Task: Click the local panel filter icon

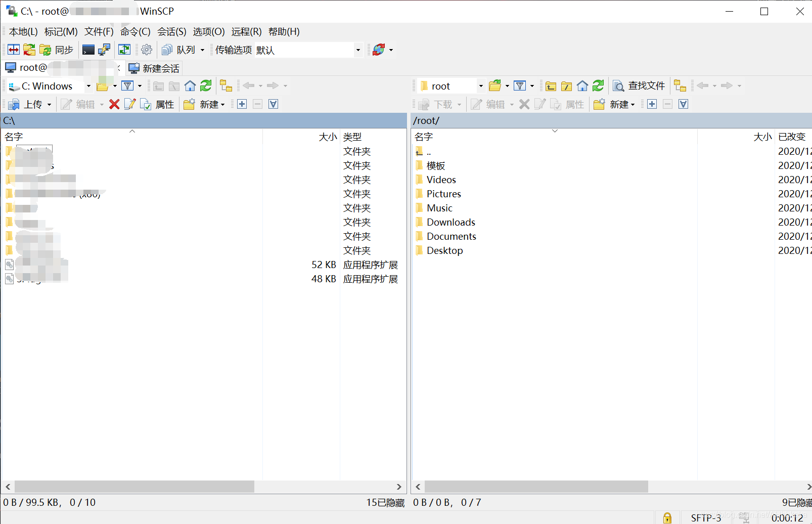Action: point(127,86)
